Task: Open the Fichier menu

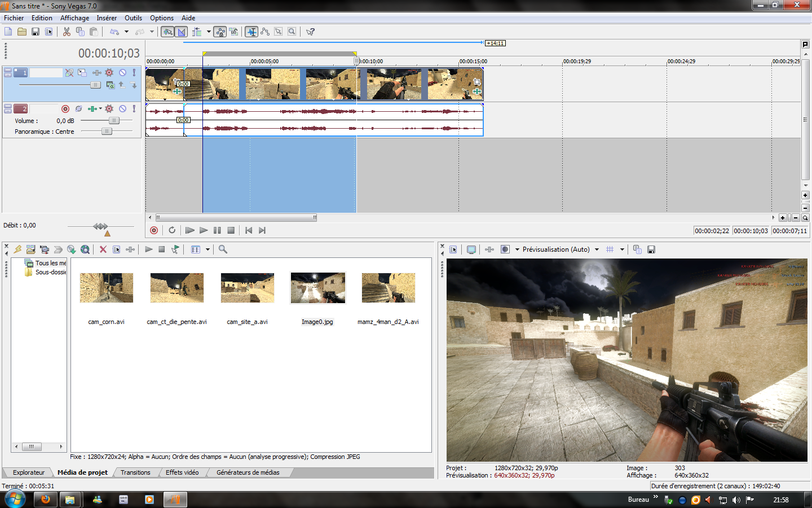Action: click(x=14, y=18)
